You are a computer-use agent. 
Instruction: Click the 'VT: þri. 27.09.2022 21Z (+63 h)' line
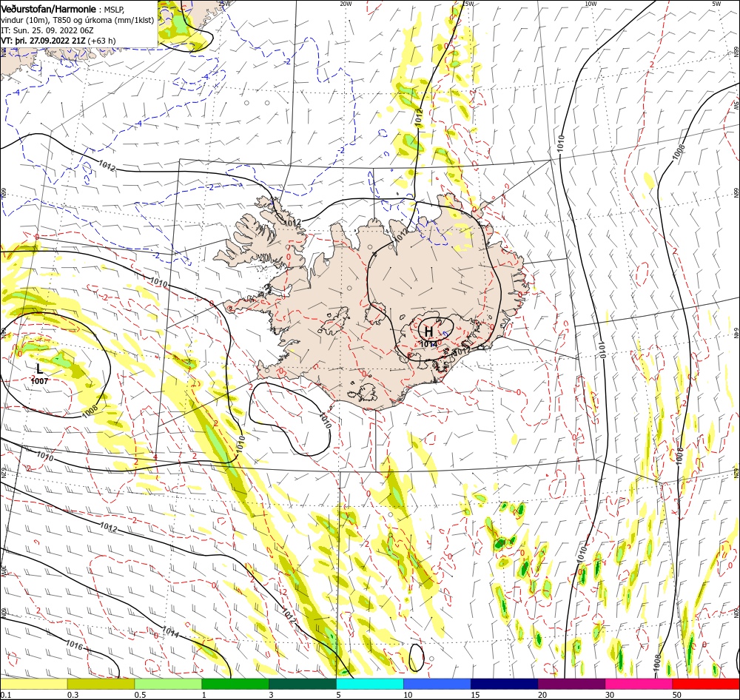pos(58,41)
